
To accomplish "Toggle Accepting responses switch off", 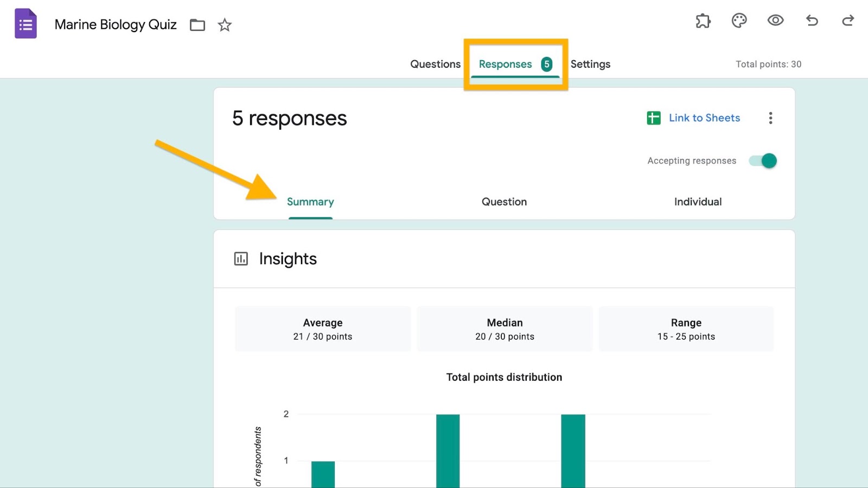I will 763,161.
